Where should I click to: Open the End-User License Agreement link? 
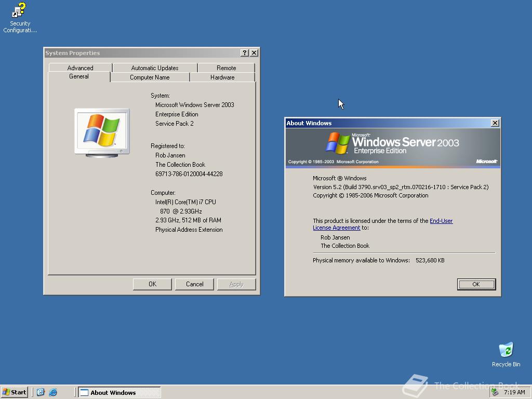point(383,224)
